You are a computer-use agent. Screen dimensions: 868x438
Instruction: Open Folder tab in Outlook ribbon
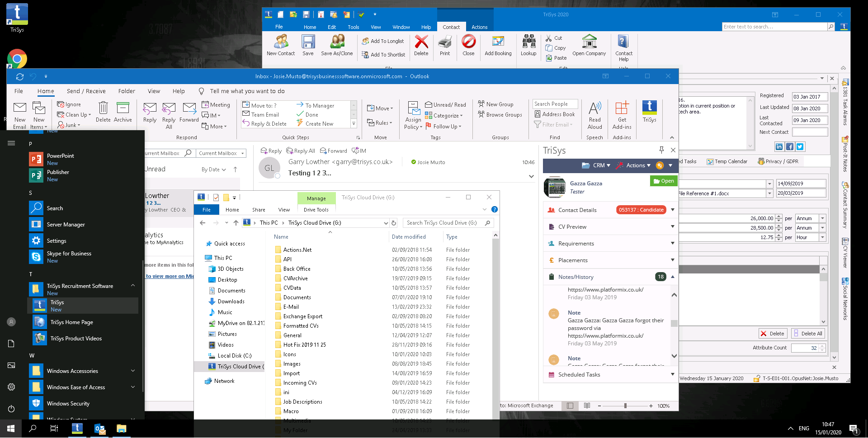coord(127,91)
